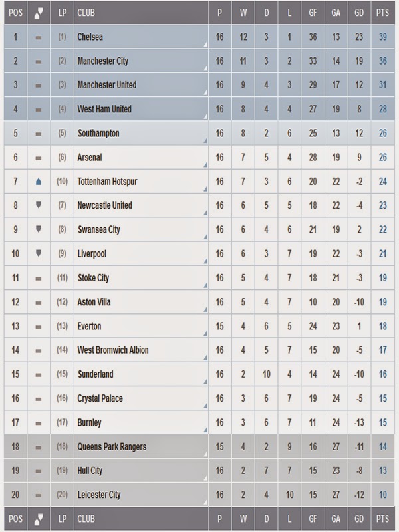Click the POS header in the bottom footer
Viewport: 399px width, 532px height.
[15, 519]
